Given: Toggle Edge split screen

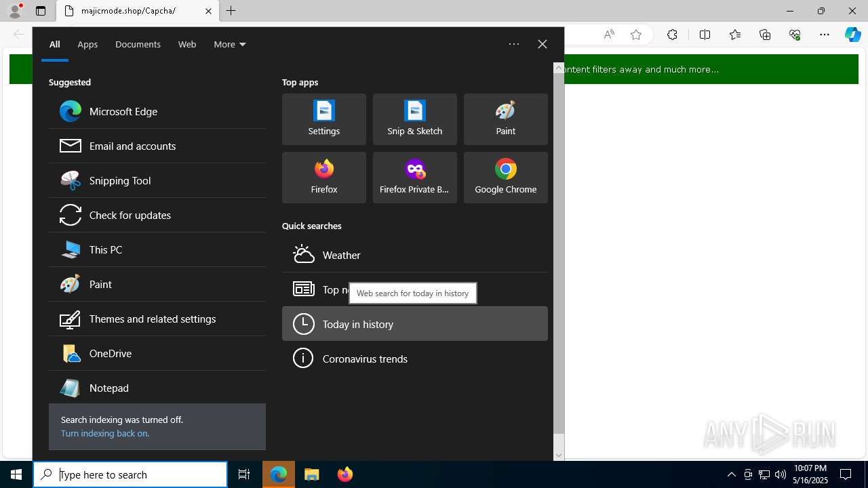Looking at the screenshot, I should (x=705, y=35).
